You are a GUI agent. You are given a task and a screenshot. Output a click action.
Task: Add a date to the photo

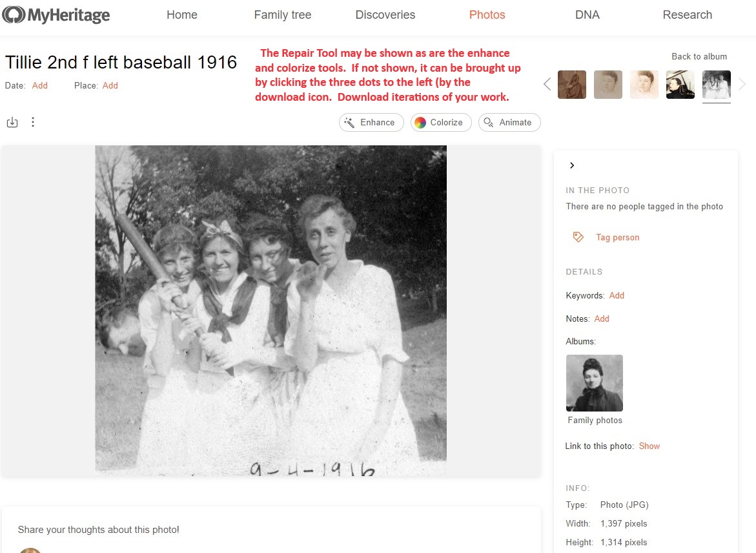point(39,85)
